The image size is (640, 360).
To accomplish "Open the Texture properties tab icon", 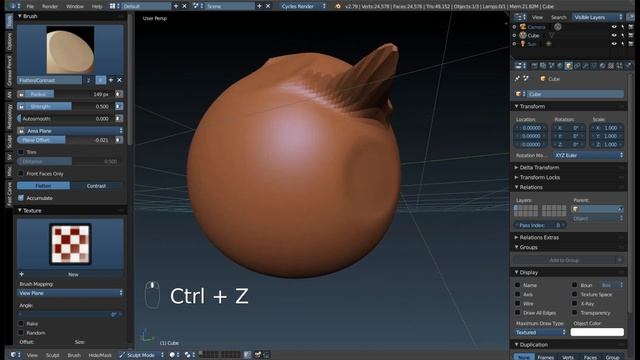I will tap(611, 66).
